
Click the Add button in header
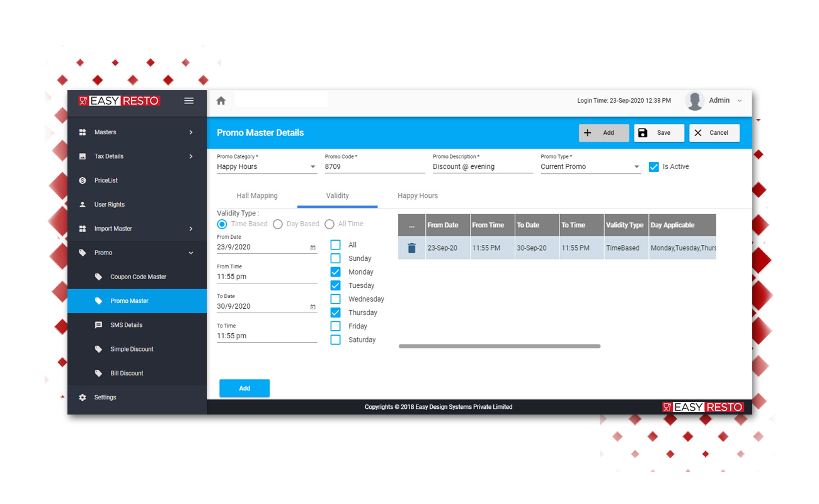tap(604, 133)
